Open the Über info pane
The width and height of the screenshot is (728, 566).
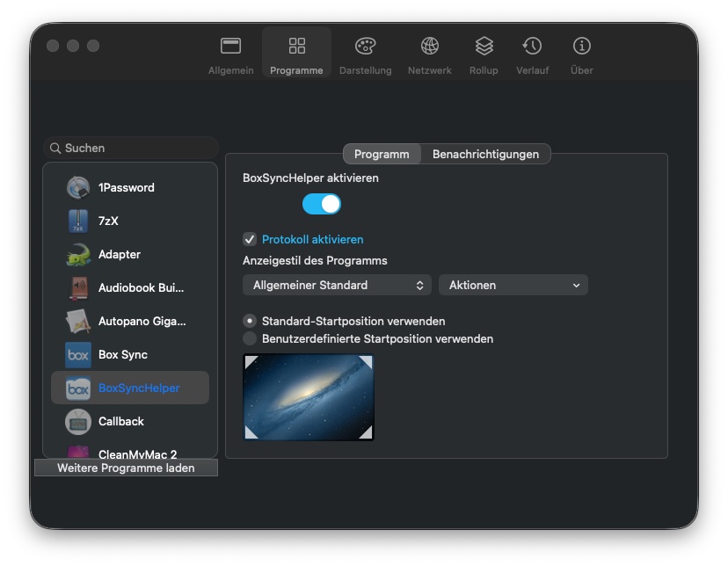pyautogui.click(x=582, y=54)
